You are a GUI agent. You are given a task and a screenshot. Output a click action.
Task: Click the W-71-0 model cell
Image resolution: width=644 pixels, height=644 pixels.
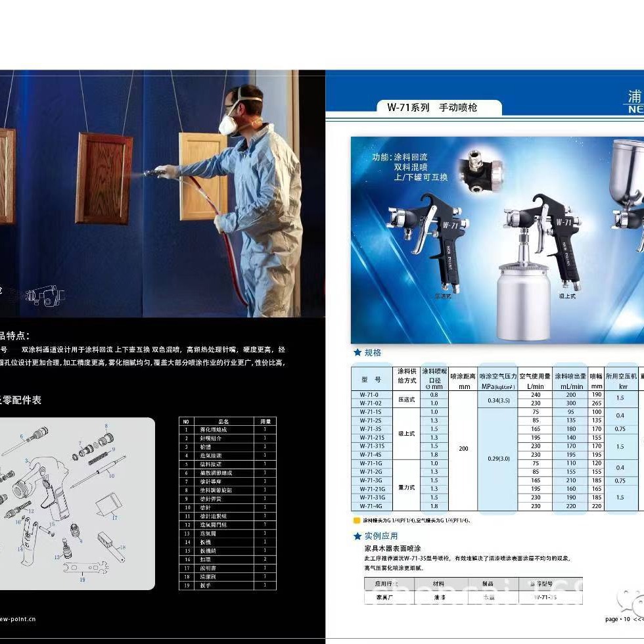[372, 395]
